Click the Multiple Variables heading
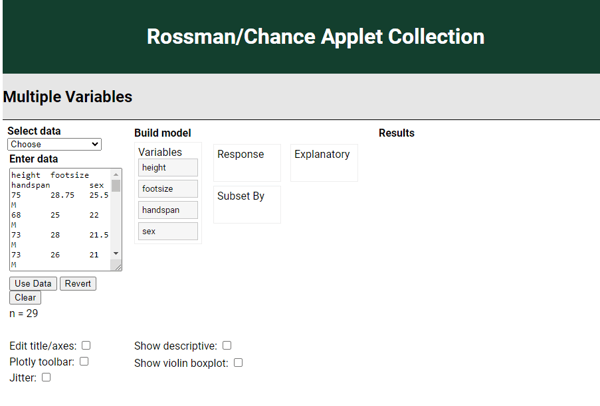This screenshot has width=600, height=406. tap(68, 96)
